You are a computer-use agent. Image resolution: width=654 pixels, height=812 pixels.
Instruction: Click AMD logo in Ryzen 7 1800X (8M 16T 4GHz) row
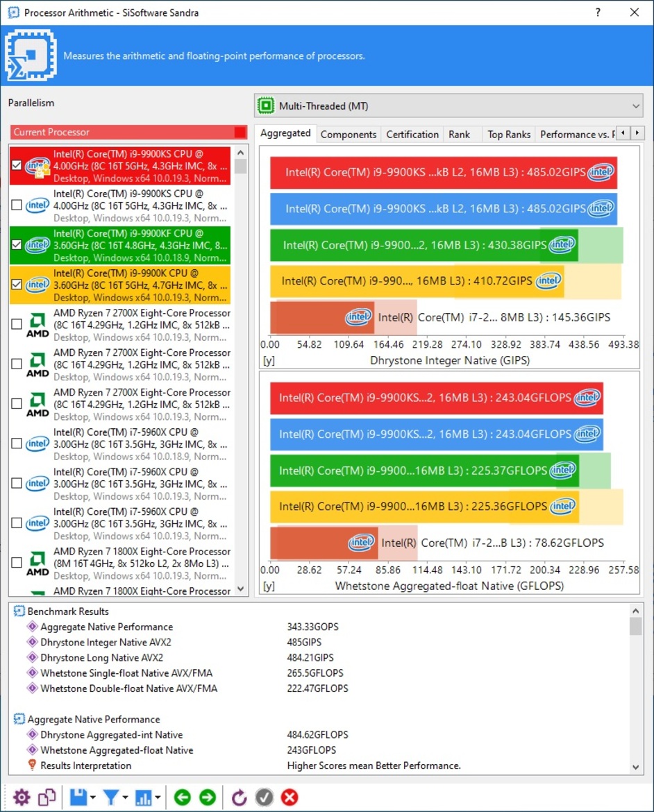(x=37, y=564)
